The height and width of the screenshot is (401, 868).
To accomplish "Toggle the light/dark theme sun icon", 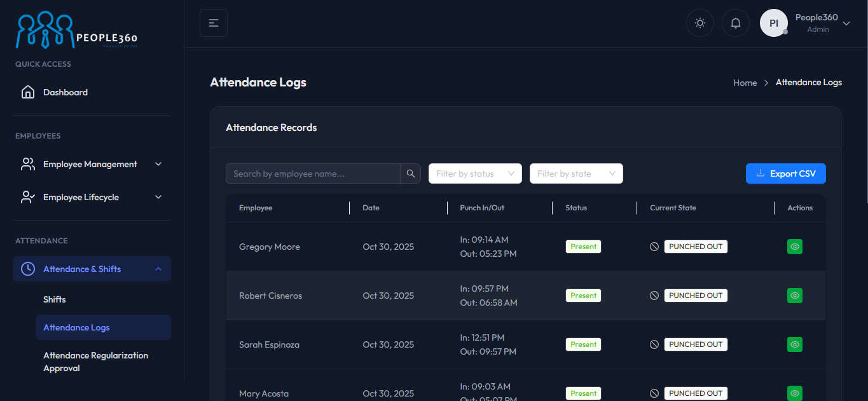I will tap(700, 24).
